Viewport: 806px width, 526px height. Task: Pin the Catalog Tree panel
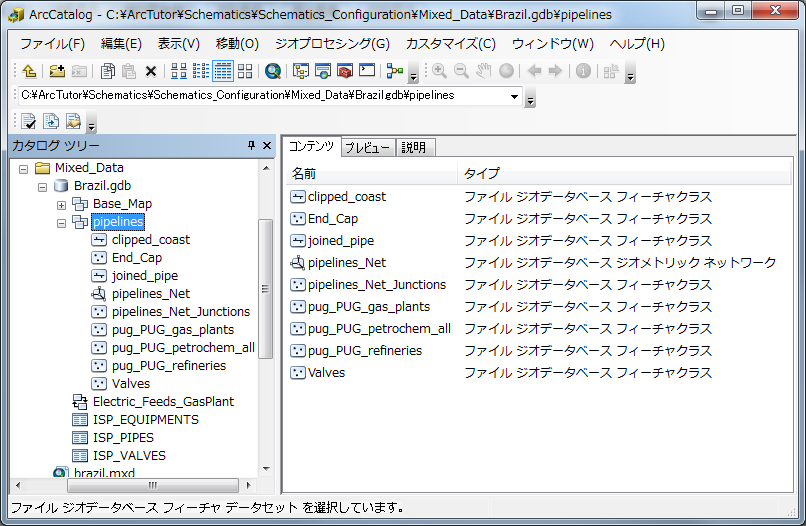click(x=251, y=146)
